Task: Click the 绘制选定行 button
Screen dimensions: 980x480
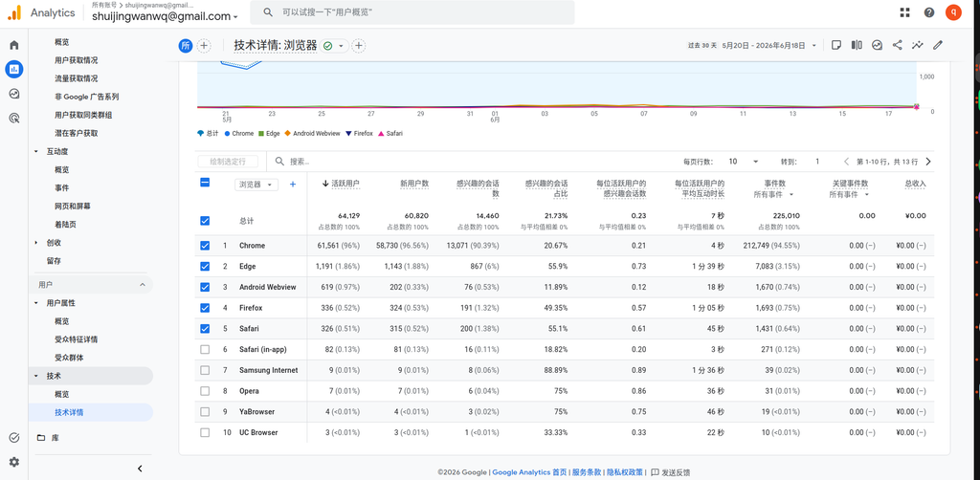Action: (x=228, y=162)
